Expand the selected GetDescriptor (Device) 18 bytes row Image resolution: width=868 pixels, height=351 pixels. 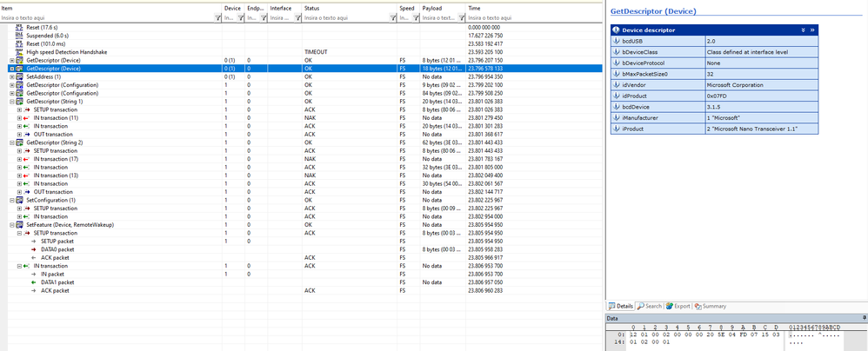tap(12, 69)
